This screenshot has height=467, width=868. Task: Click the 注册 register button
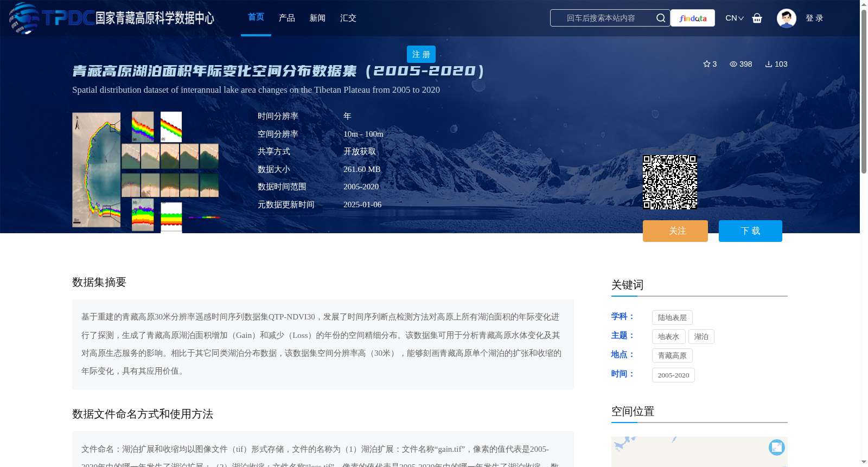click(421, 54)
